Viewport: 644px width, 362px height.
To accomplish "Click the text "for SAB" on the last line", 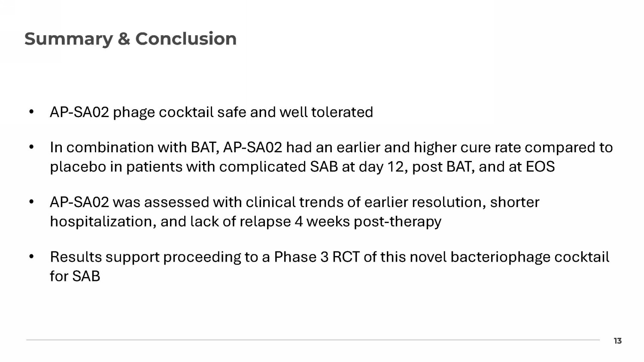I will pos(75,277).
